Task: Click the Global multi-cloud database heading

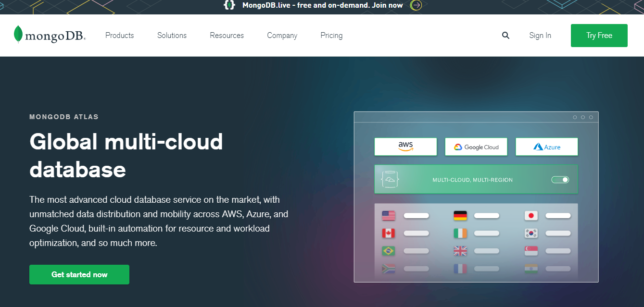Action: click(x=126, y=155)
